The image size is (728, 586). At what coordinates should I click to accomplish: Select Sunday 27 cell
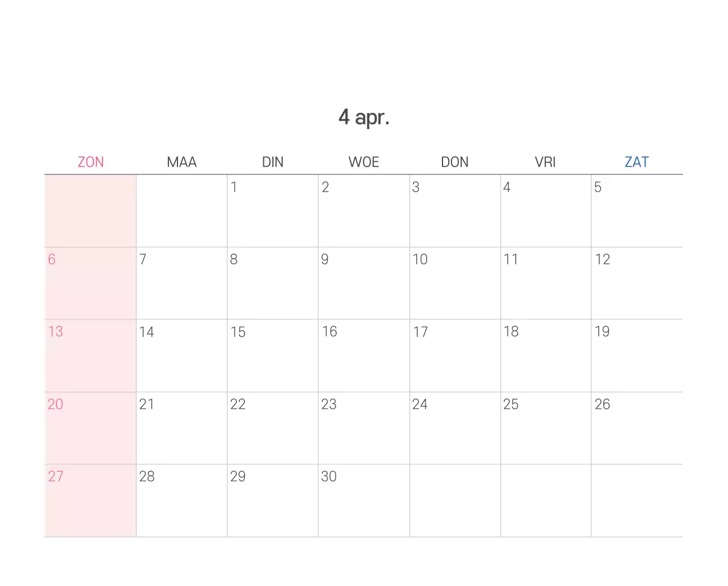click(x=90, y=500)
